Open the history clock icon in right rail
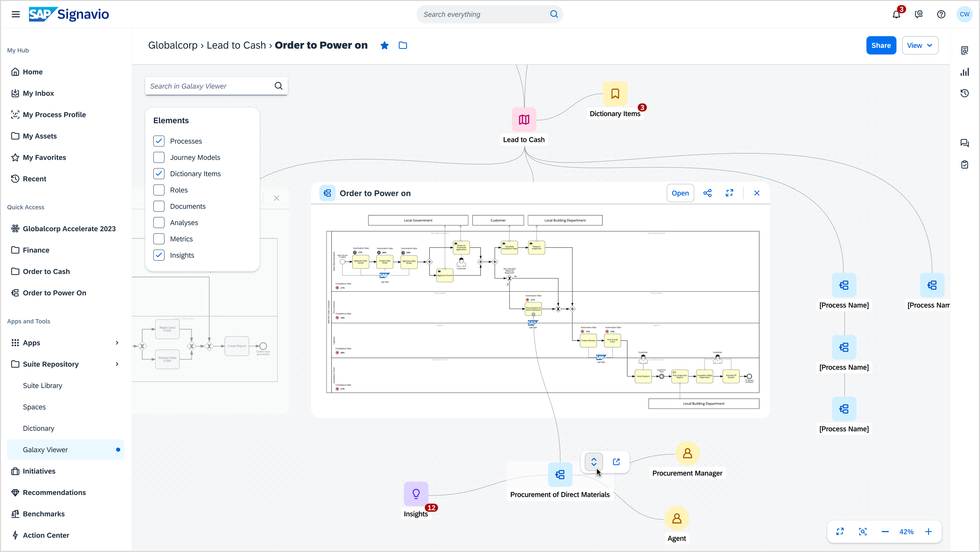The image size is (980, 552). pyautogui.click(x=965, y=93)
